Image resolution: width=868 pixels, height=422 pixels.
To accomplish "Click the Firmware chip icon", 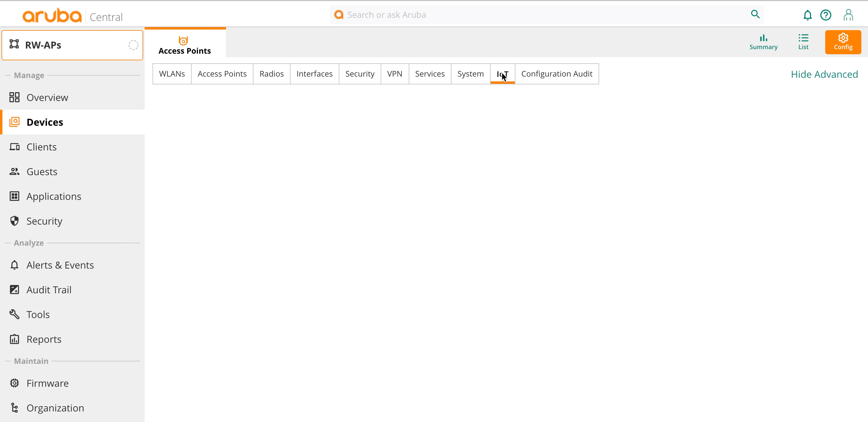I will click(14, 383).
